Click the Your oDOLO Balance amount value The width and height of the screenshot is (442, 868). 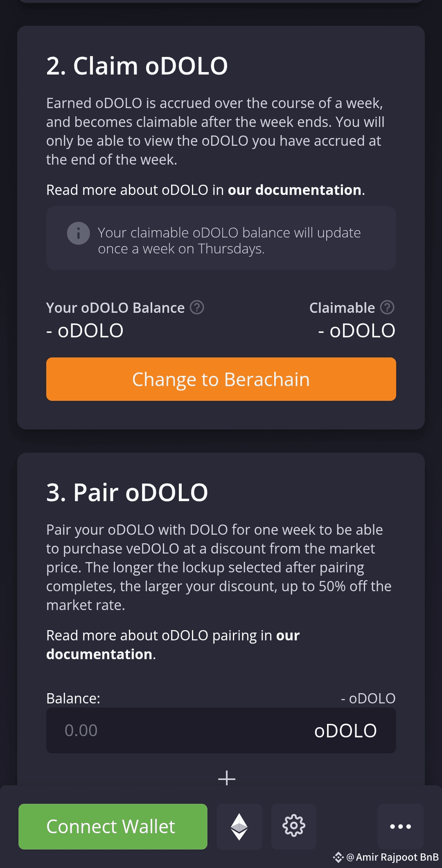tap(85, 330)
